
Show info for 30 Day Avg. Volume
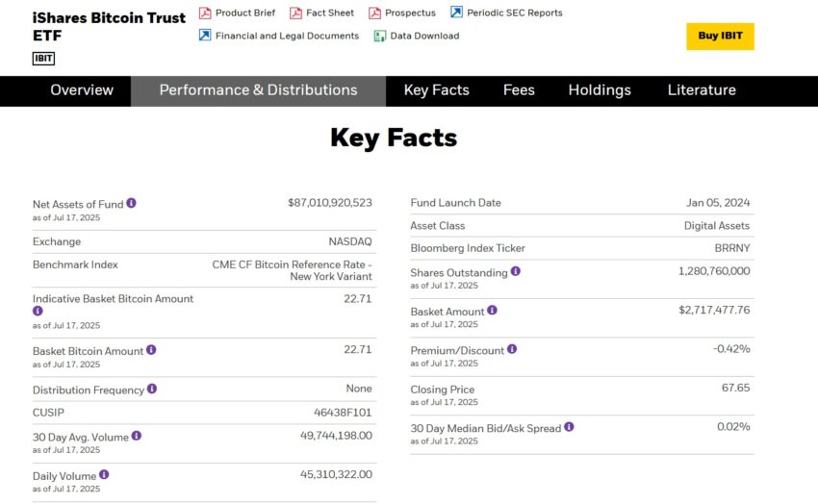tap(136, 436)
